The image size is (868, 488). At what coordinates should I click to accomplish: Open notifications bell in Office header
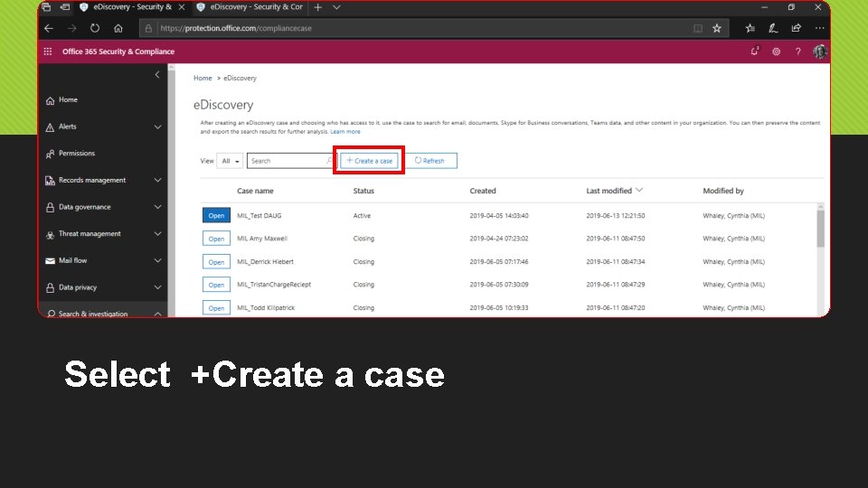(x=754, y=52)
